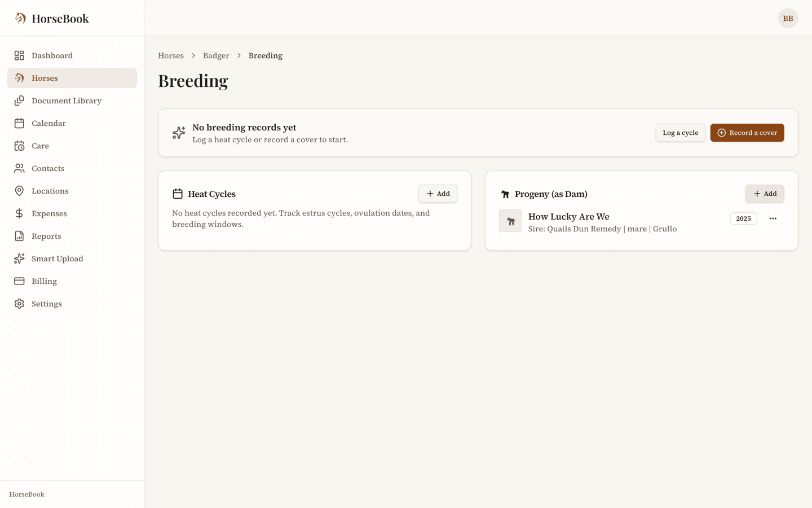Click the How Lucky Are We thumbnail
The width and height of the screenshot is (812, 508).
510,221
